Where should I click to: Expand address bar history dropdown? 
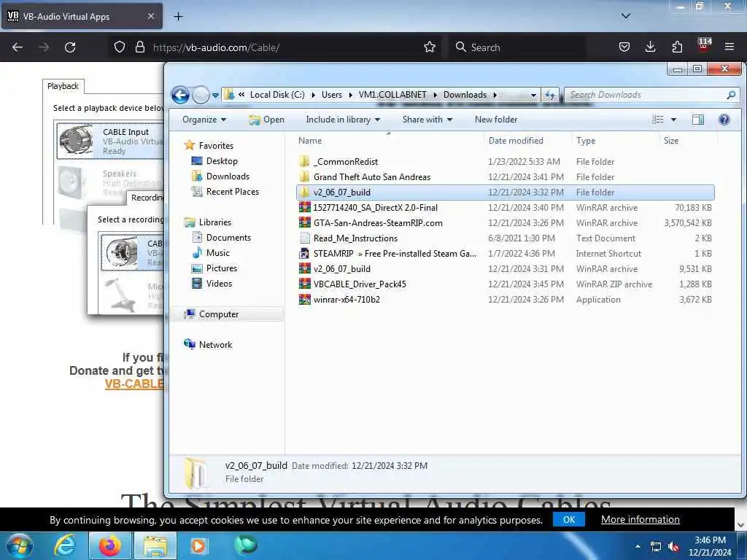point(533,95)
